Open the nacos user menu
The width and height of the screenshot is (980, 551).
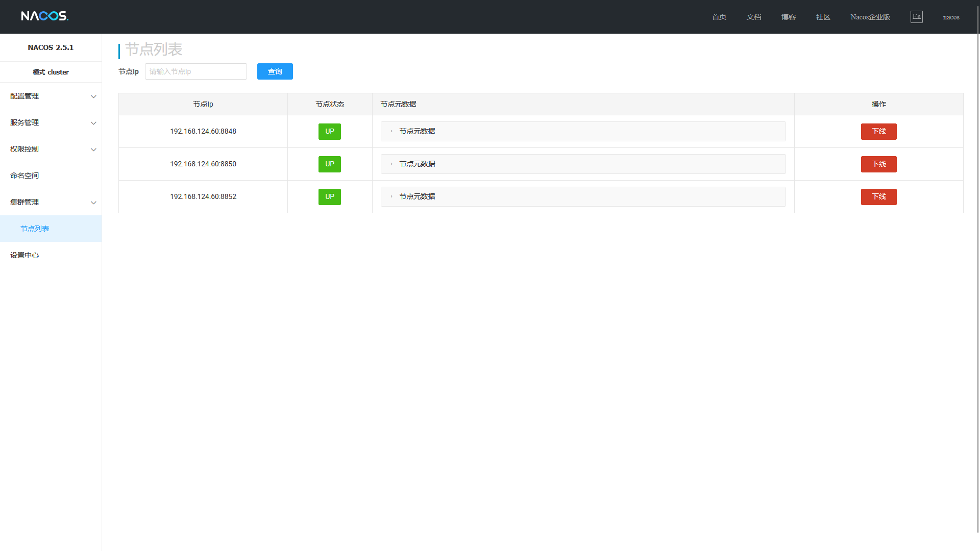pos(951,17)
